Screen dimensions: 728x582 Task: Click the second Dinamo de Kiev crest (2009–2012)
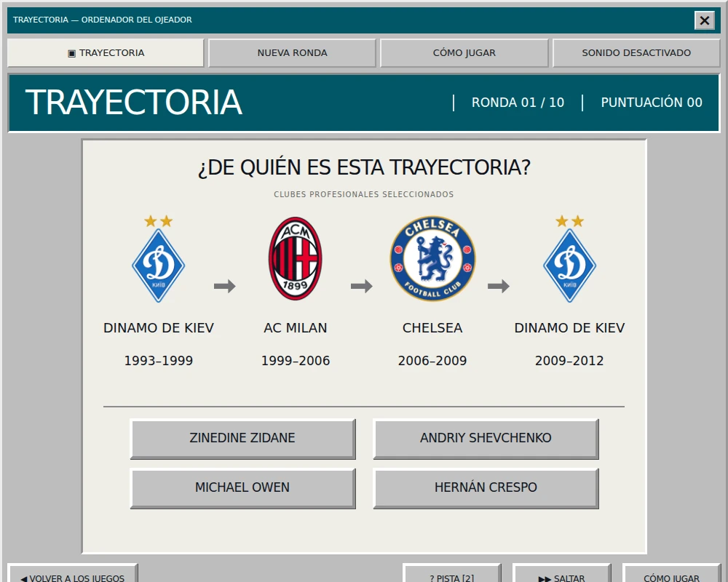click(x=570, y=258)
